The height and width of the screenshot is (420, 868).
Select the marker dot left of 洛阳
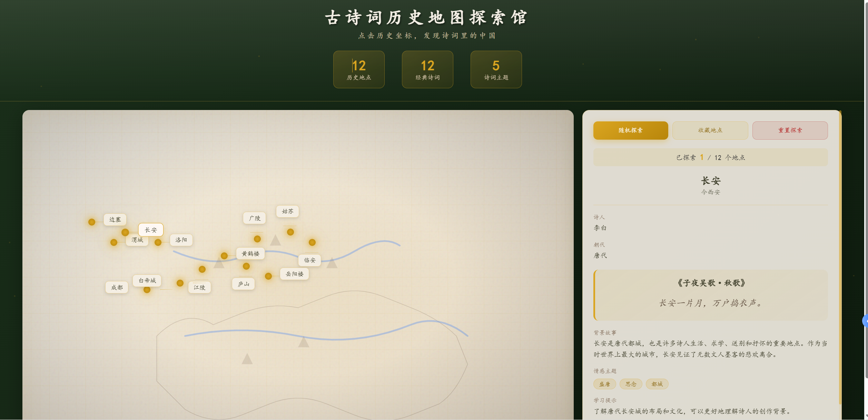[x=158, y=242]
